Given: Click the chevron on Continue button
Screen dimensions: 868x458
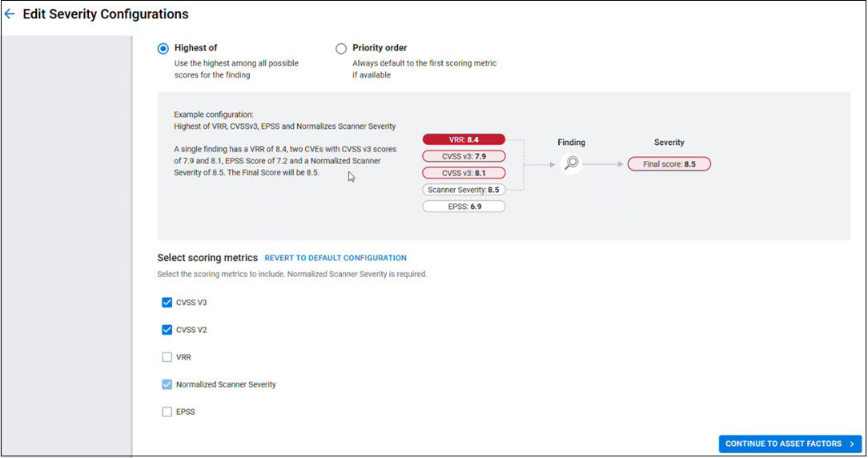Looking at the screenshot, I should tap(851, 444).
